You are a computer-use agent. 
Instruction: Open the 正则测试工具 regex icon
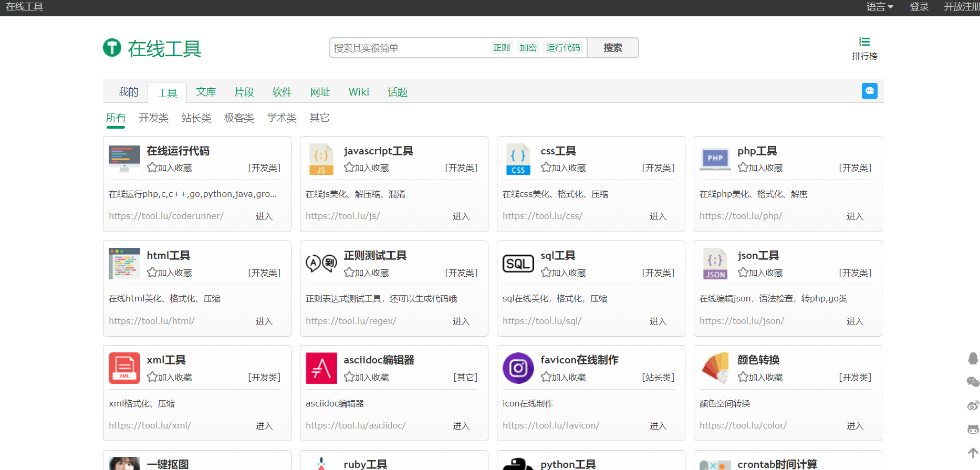click(321, 263)
